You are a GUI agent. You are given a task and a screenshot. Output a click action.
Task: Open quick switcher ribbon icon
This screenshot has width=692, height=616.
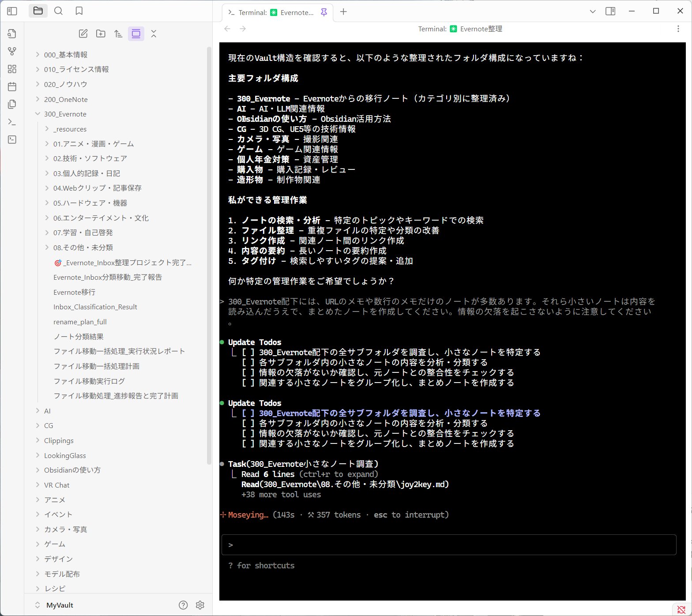tap(12, 34)
